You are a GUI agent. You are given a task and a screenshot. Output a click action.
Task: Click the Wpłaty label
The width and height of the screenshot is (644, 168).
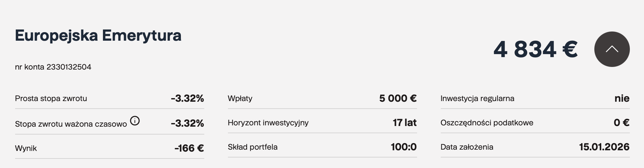(240, 98)
